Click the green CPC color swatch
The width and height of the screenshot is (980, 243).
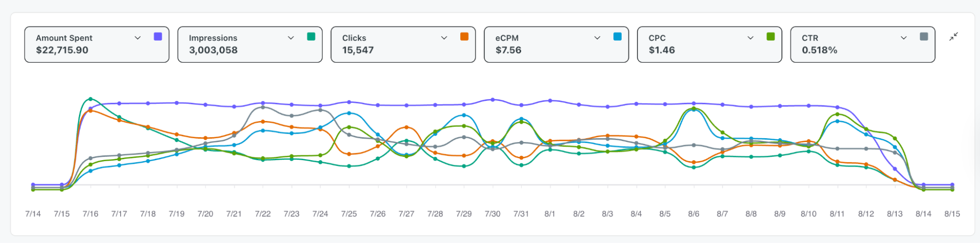tap(771, 37)
